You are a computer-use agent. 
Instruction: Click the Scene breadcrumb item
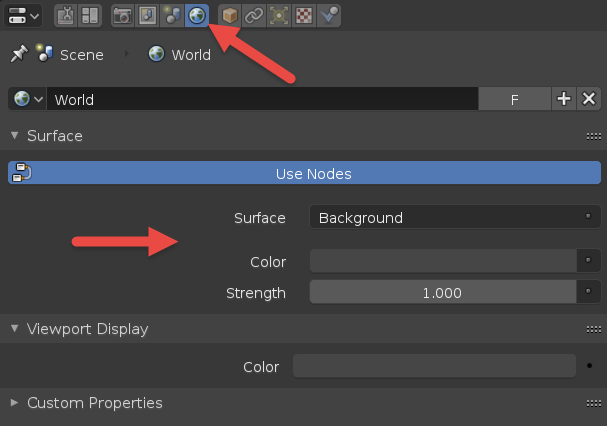click(x=70, y=54)
